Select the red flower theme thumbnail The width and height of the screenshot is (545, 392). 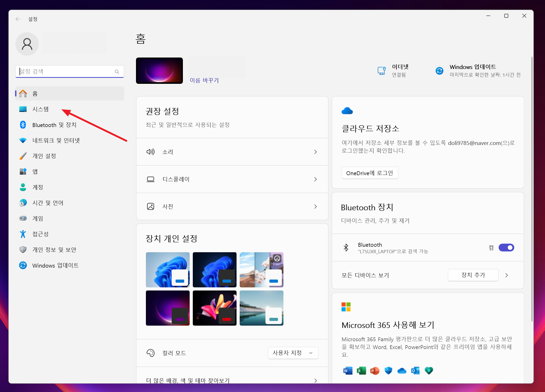(214, 308)
